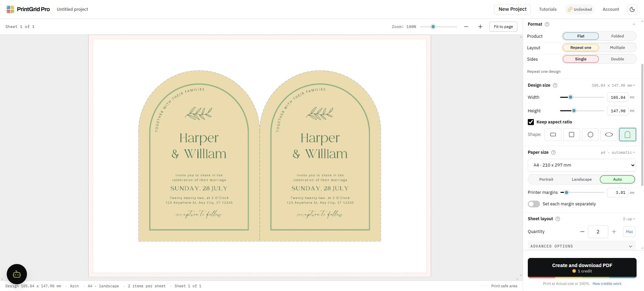Click Untitled project name
This screenshot has height=291, width=644.
click(72, 9)
